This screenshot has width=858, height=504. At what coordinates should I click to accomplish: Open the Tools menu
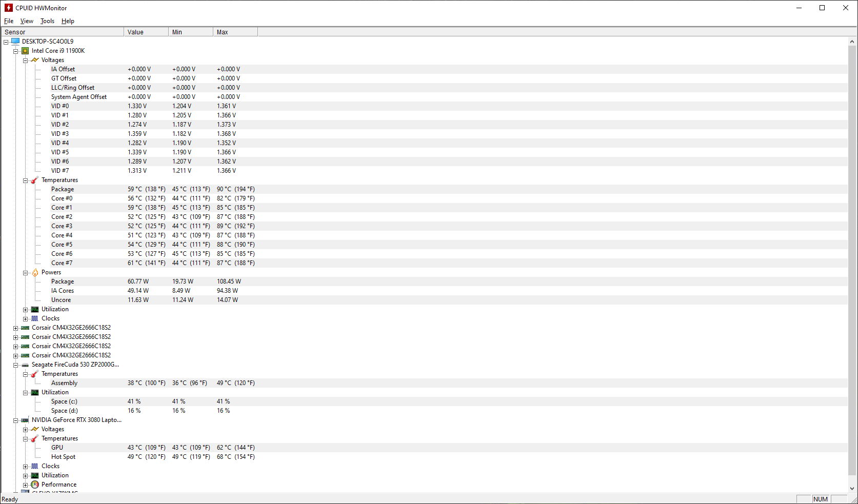click(47, 21)
